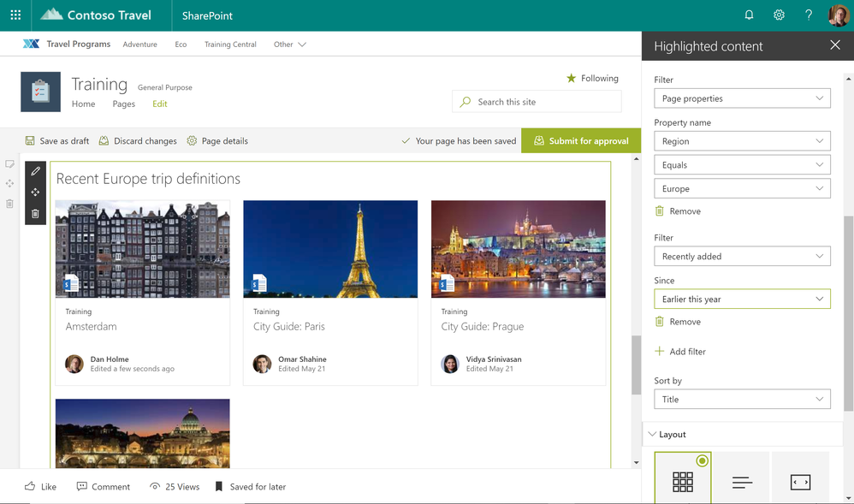Click the properties pane scrollbar

click(x=848, y=313)
